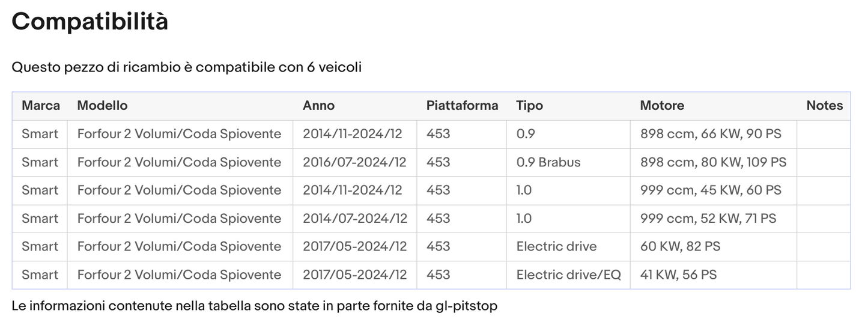Select the Anno column header
Image resolution: width=868 pixels, height=322 pixels.
(x=318, y=106)
